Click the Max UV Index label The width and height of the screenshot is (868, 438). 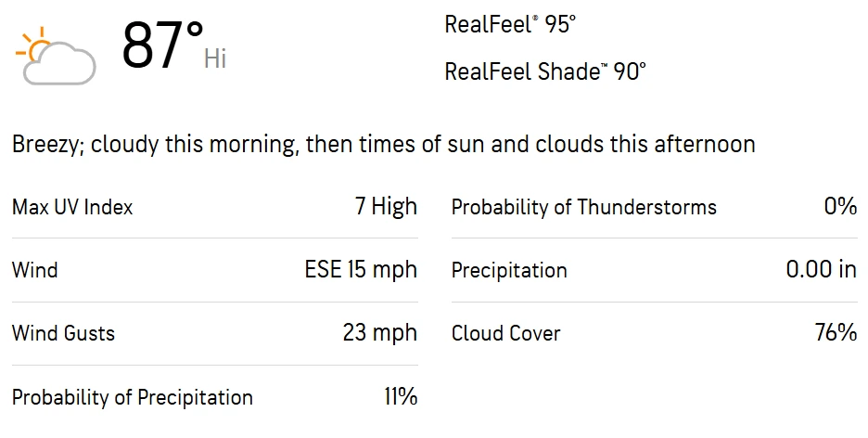pyautogui.click(x=72, y=207)
